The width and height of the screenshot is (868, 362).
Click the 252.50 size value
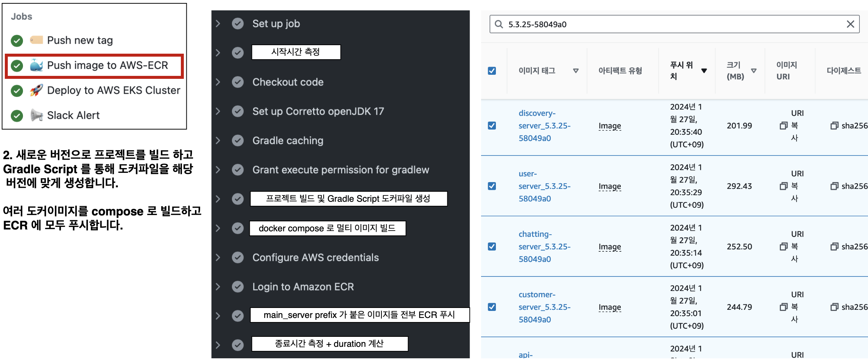click(739, 247)
